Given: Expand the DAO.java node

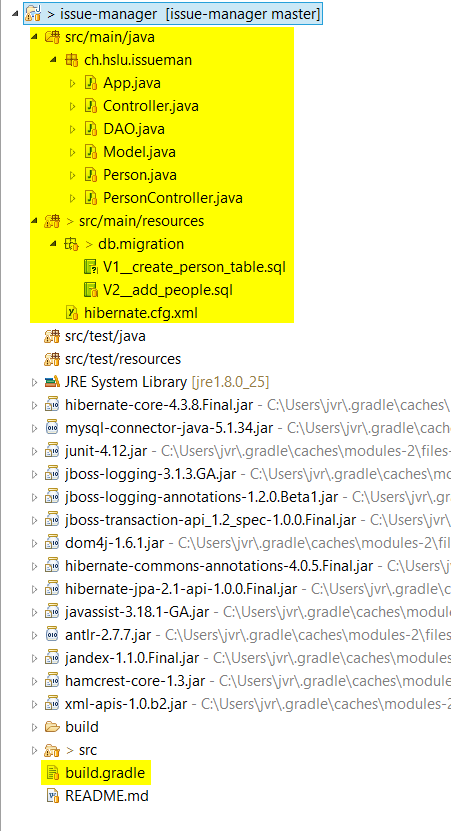Looking at the screenshot, I should click(x=73, y=129).
